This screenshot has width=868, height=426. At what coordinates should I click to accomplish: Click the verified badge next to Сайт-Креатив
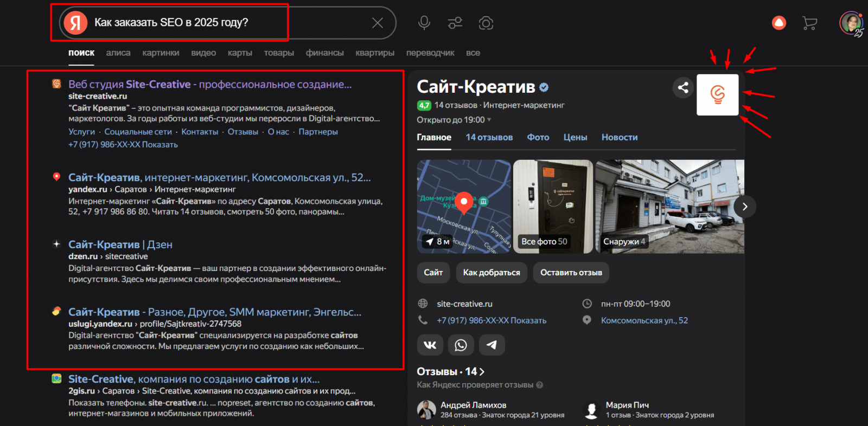(544, 87)
